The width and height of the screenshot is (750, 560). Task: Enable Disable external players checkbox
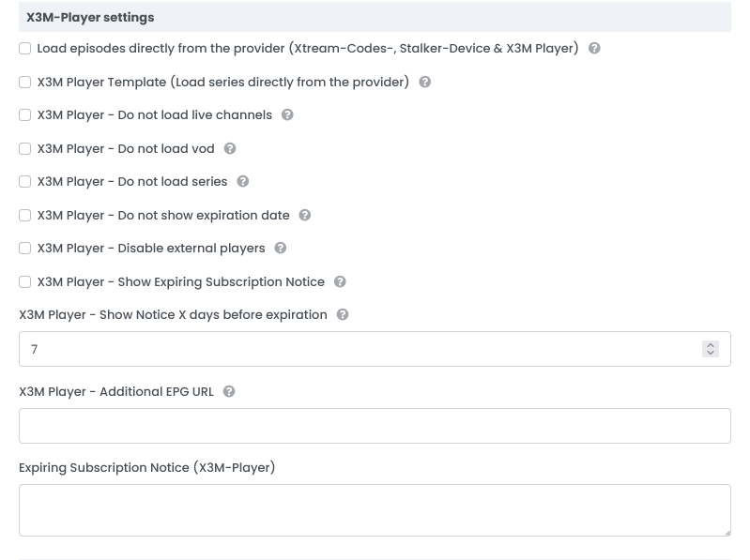pos(25,249)
